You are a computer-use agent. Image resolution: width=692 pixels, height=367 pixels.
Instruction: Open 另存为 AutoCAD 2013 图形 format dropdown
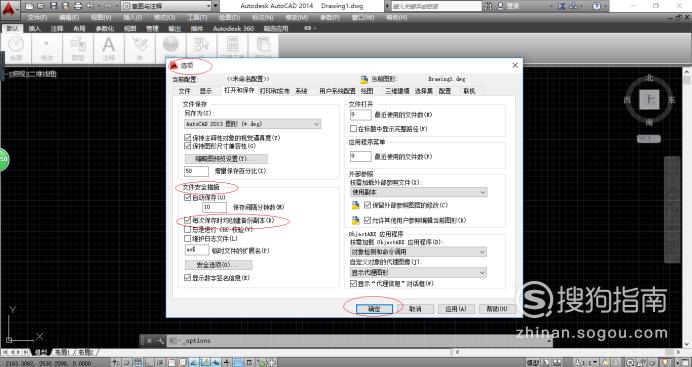click(x=252, y=124)
